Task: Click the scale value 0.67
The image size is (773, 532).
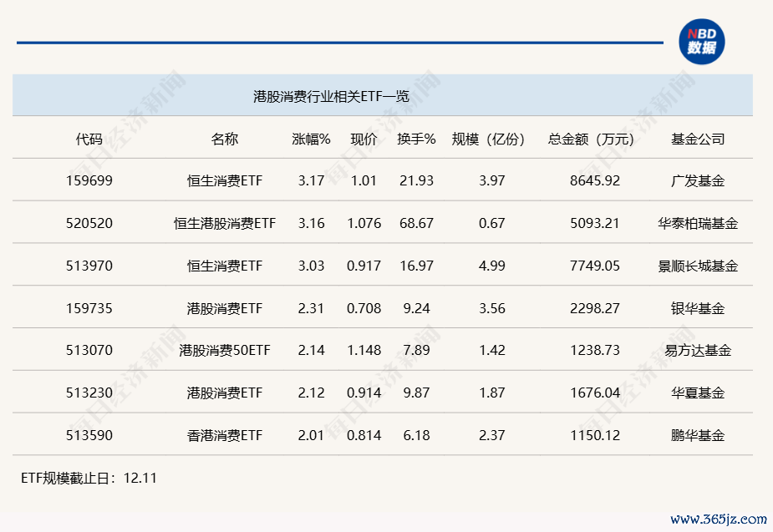Action: [x=492, y=223]
